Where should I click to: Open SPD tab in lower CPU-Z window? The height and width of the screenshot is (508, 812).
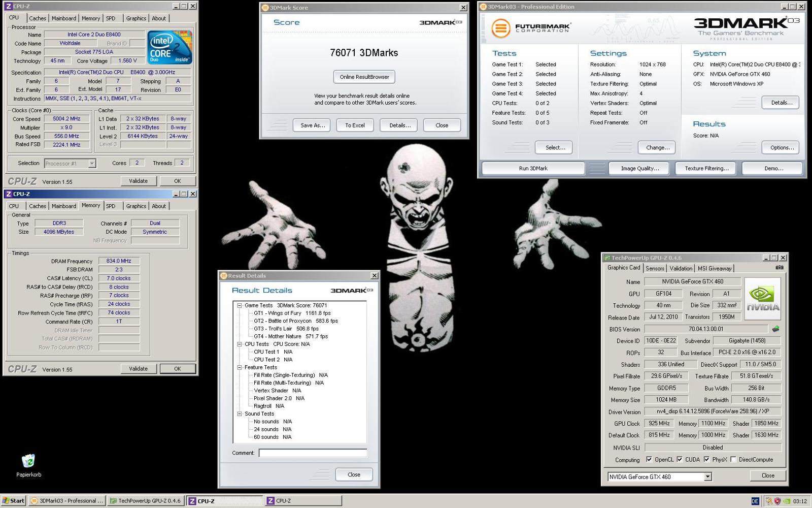point(111,206)
